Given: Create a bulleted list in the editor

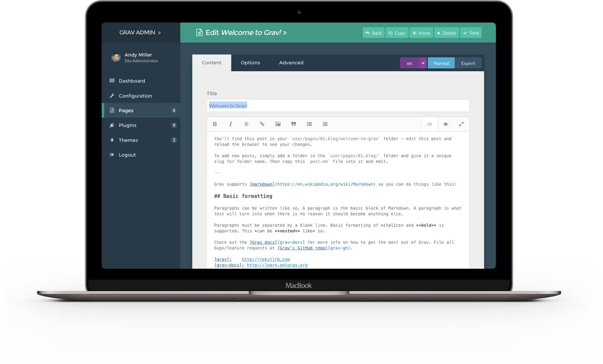Looking at the screenshot, I should click(309, 124).
